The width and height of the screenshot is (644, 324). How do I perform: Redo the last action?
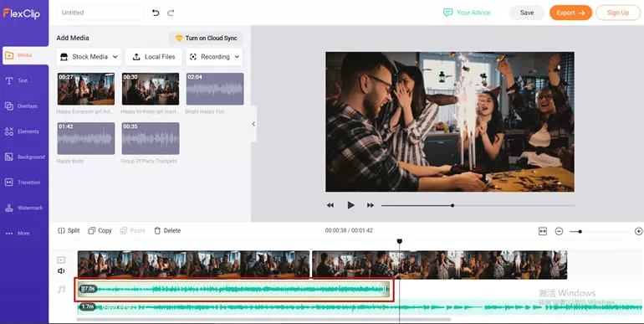(x=171, y=13)
